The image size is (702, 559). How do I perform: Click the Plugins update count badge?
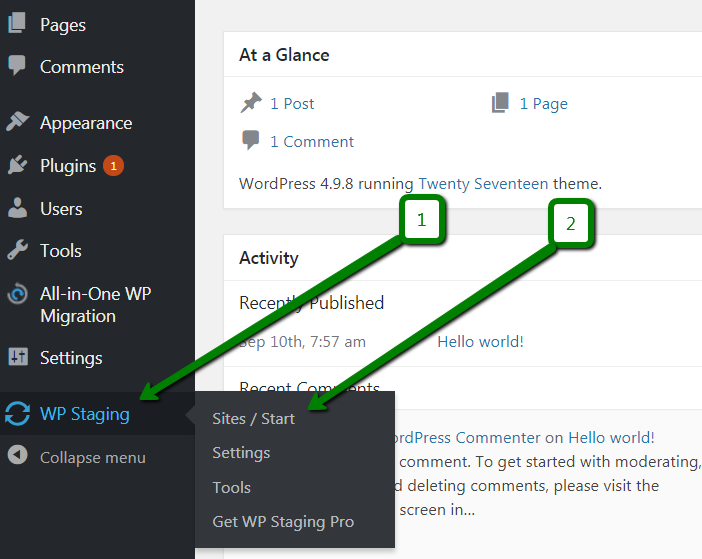113,166
